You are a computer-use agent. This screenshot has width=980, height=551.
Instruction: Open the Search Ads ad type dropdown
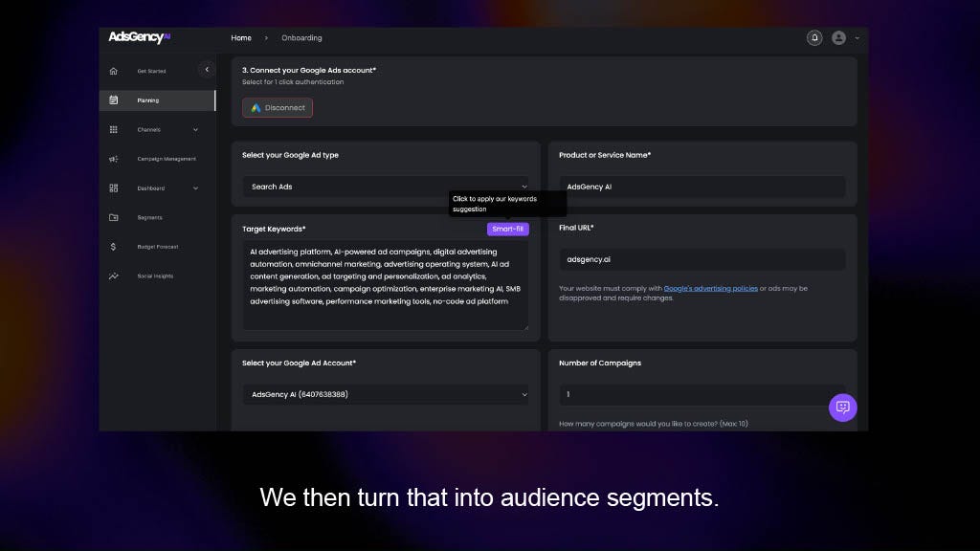[x=385, y=187]
